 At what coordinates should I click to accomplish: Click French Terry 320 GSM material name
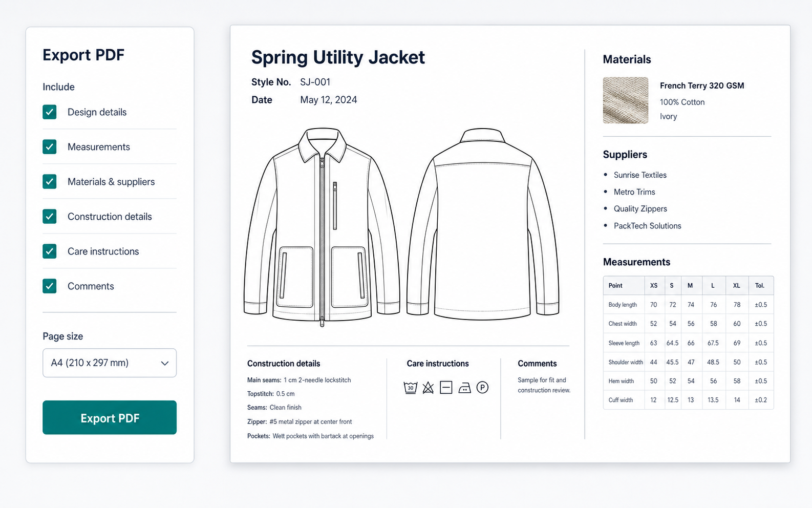click(702, 86)
